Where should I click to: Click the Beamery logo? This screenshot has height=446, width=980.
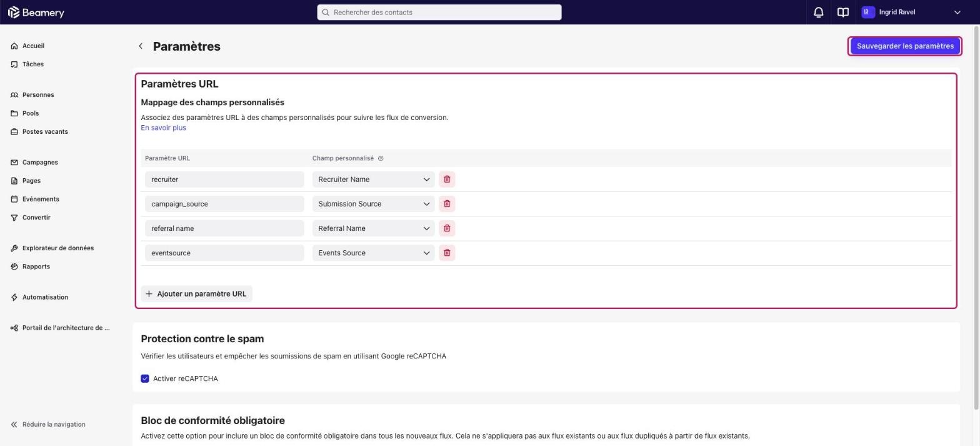pyautogui.click(x=36, y=13)
